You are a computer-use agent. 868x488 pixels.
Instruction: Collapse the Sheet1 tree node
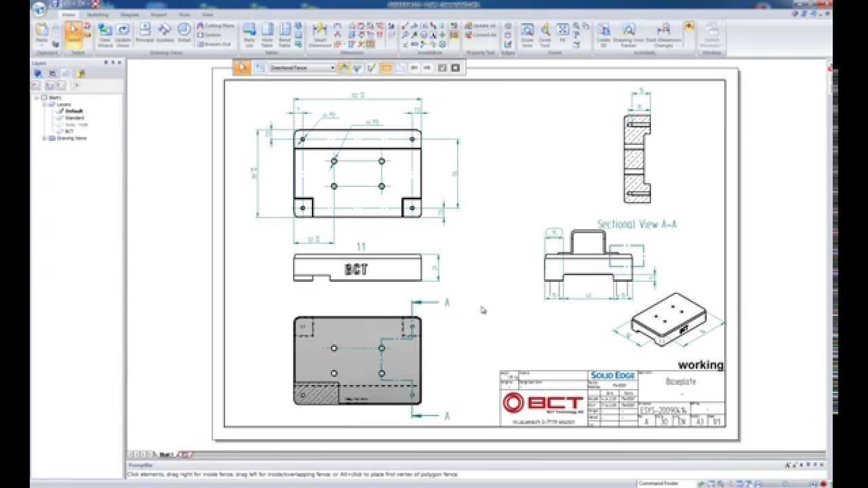(37, 98)
